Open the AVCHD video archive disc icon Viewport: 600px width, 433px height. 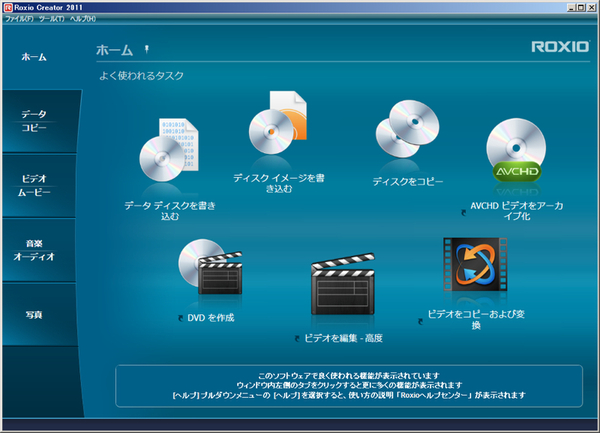516,150
